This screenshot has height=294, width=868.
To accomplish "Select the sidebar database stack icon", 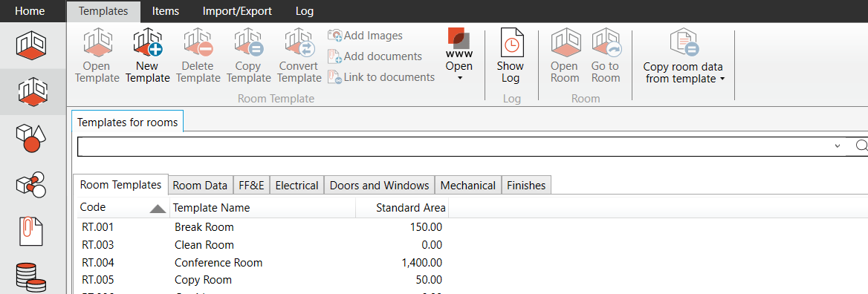I will (32, 278).
